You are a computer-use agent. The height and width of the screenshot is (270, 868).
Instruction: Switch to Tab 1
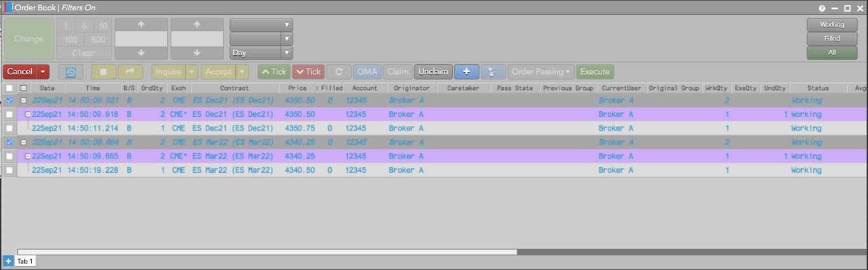25,261
